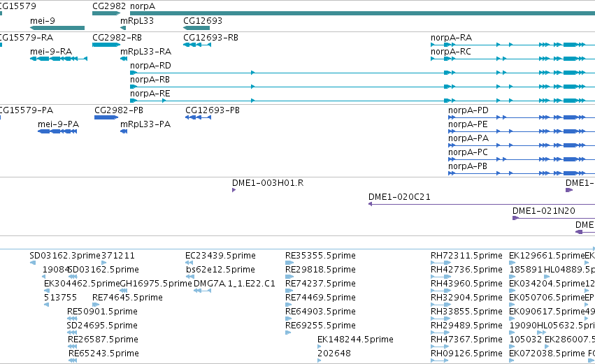Click the CG2982-RB transcript bar
This screenshot has width=595, height=364.
click(106, 45)
